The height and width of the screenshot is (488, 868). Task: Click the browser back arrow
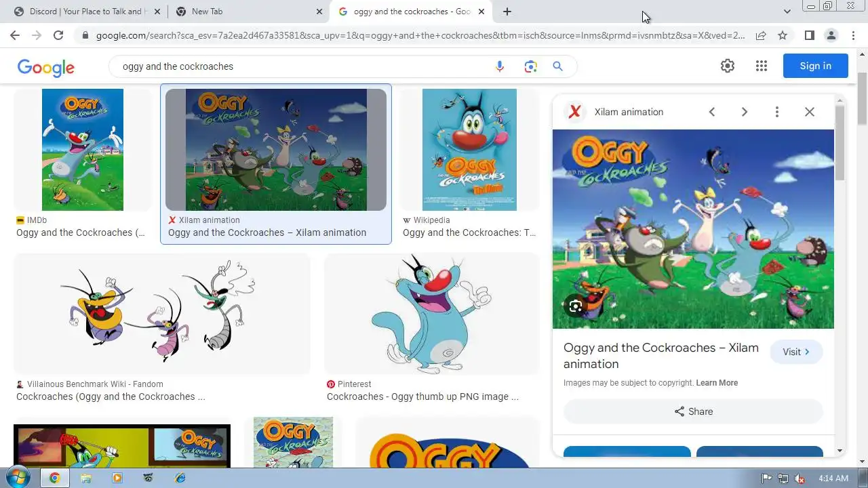pos(15,35)
